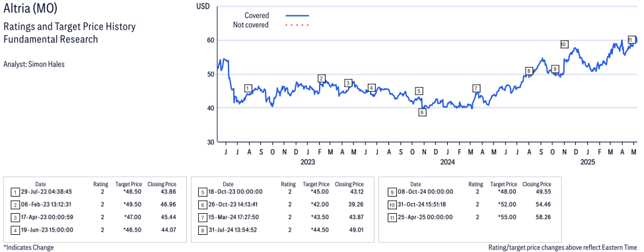Select the date 26-Oct-23 14:13:41
Screen dimensions: 644x252
click(234, 205)
